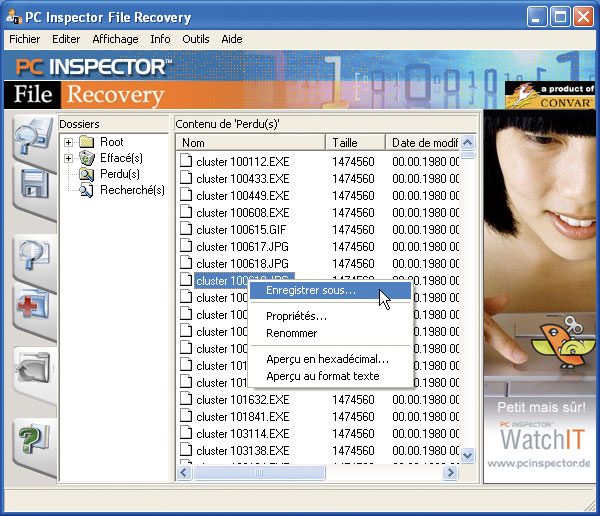Click file icon of cluster 100615.GIF
The image size is (600, 516).
186,229
